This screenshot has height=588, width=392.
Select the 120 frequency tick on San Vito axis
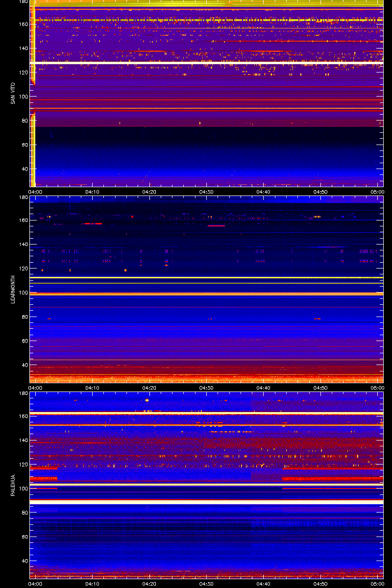click(24, 72)
